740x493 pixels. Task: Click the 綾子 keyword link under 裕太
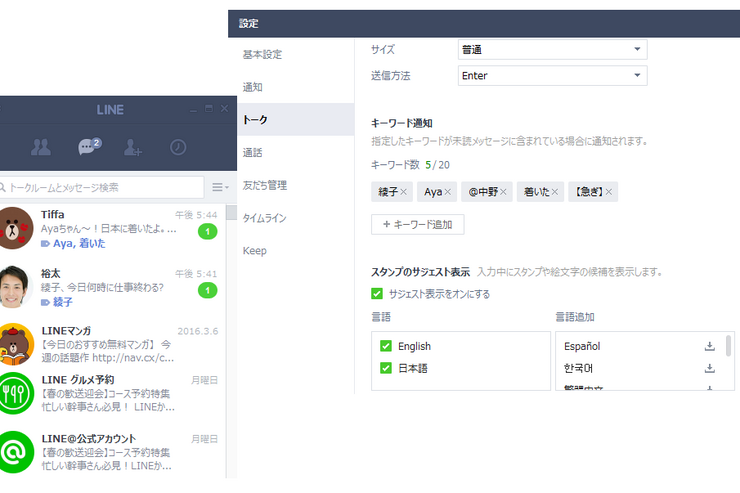click(x=63, y=302)
